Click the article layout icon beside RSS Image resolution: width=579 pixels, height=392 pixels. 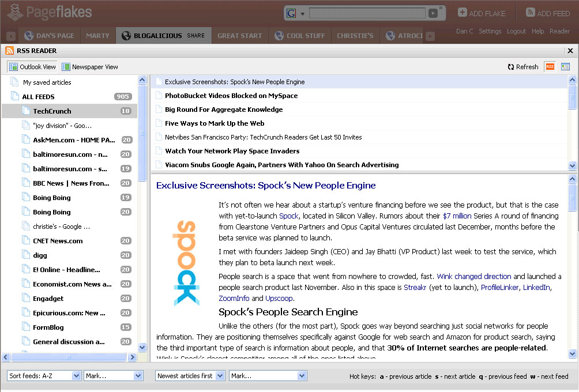pos(565,67)
